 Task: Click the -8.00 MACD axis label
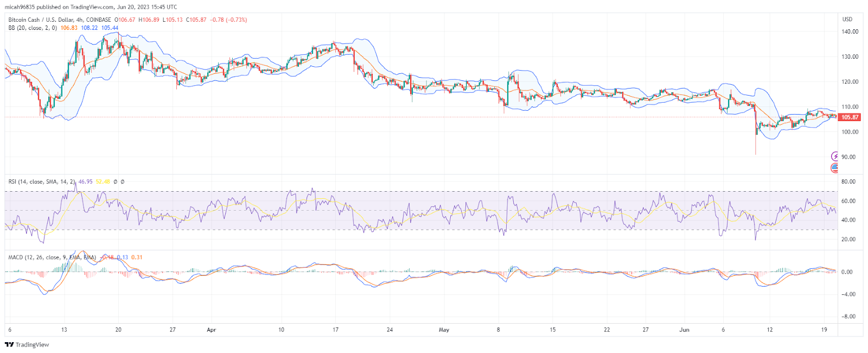coord(848,316)
